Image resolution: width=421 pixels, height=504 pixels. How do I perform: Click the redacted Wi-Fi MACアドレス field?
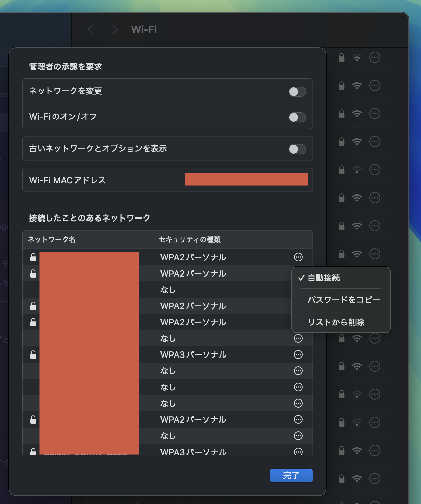click(246, 179)
